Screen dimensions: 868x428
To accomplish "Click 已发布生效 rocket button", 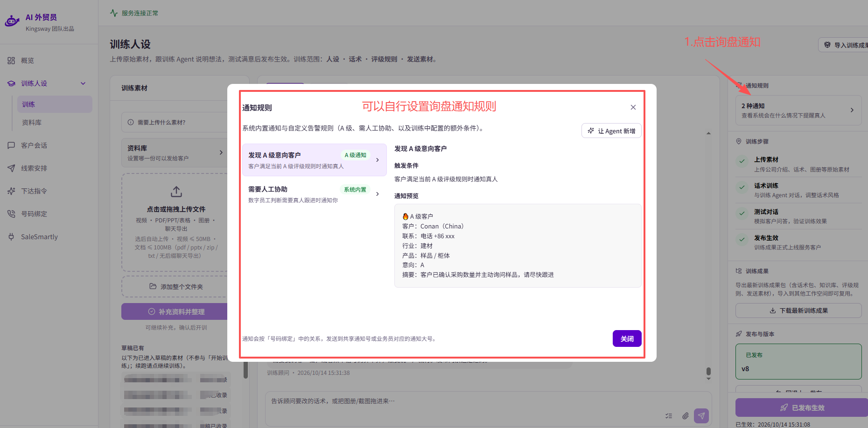I will coord(802,407).
